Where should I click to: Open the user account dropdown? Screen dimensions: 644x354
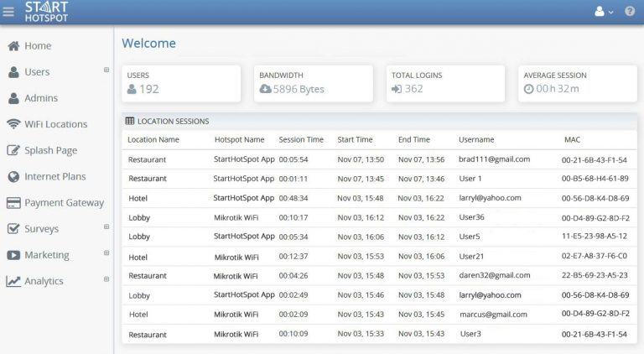click(604, 12)
